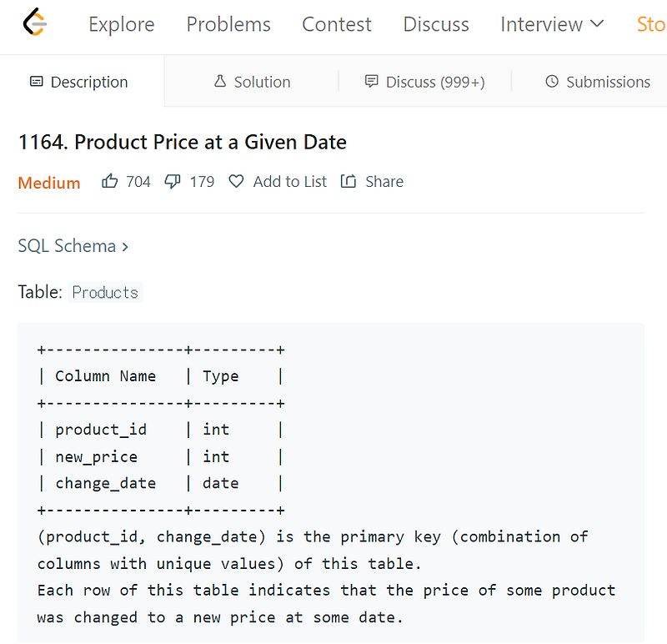Viewport: 667px width, 644px height.
Task: Navigate to the Problems page
Action: point(228,24)
